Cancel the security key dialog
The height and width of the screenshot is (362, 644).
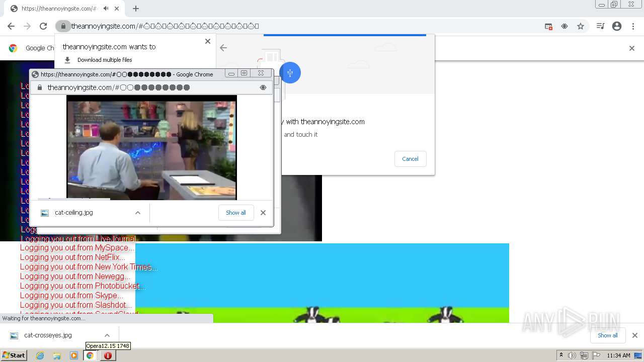click(x=410, y=159)
